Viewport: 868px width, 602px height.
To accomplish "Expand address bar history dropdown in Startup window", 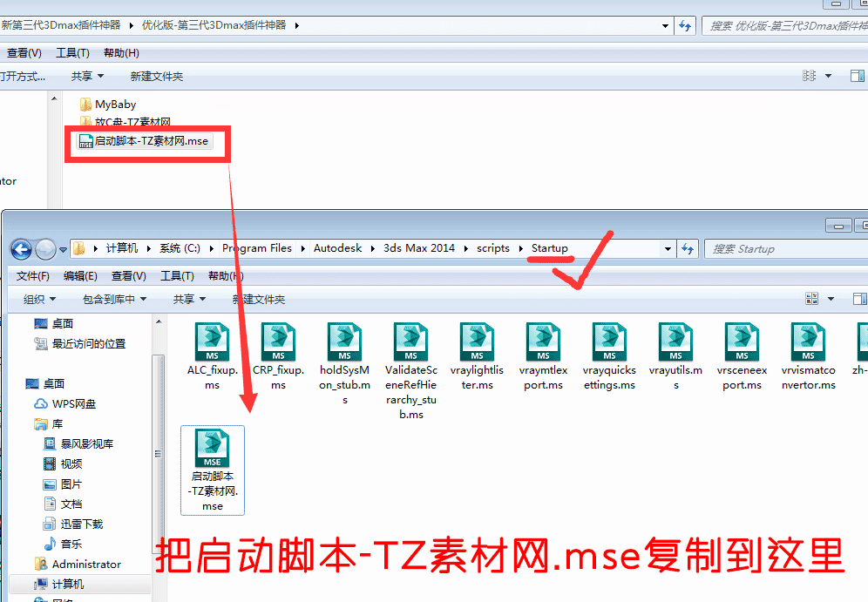I will [668, 249].
